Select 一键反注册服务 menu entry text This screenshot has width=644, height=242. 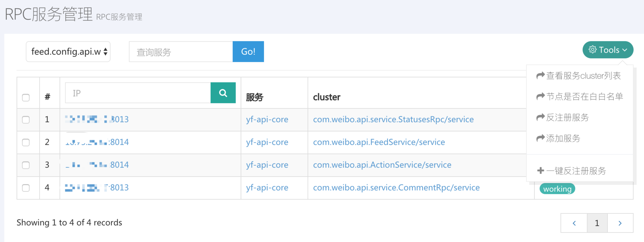click(x=576, y=171)
